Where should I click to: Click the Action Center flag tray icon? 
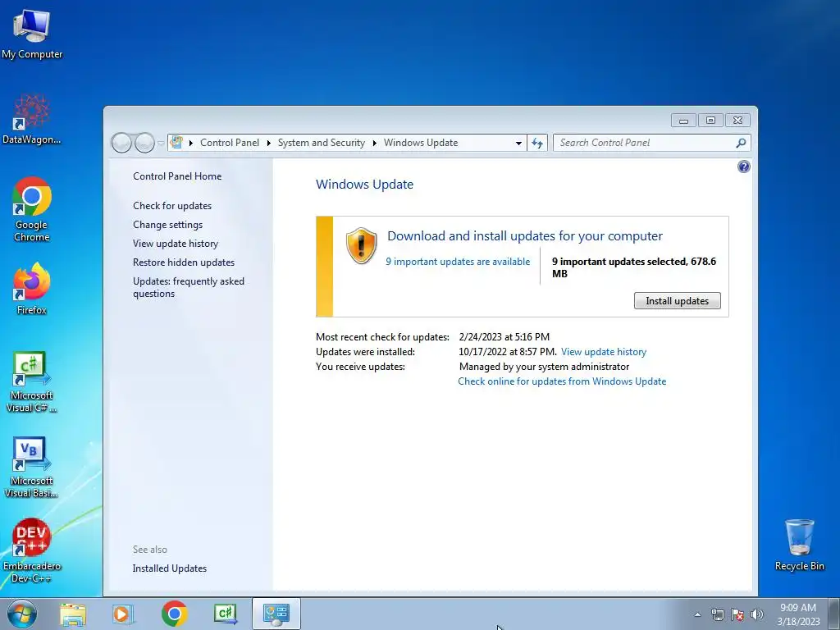(737, 614)
